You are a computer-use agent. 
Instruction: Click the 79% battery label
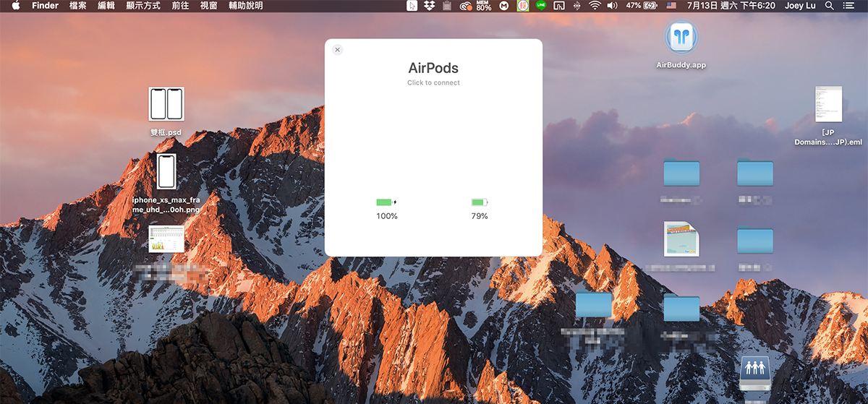pos(480,216)
